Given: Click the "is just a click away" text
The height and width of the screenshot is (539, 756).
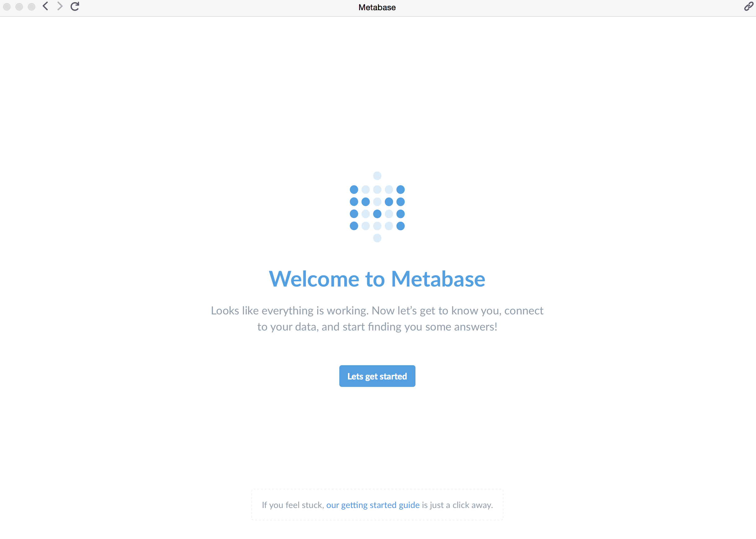Looking at the screenshot, I should click(x=458, y=505).
